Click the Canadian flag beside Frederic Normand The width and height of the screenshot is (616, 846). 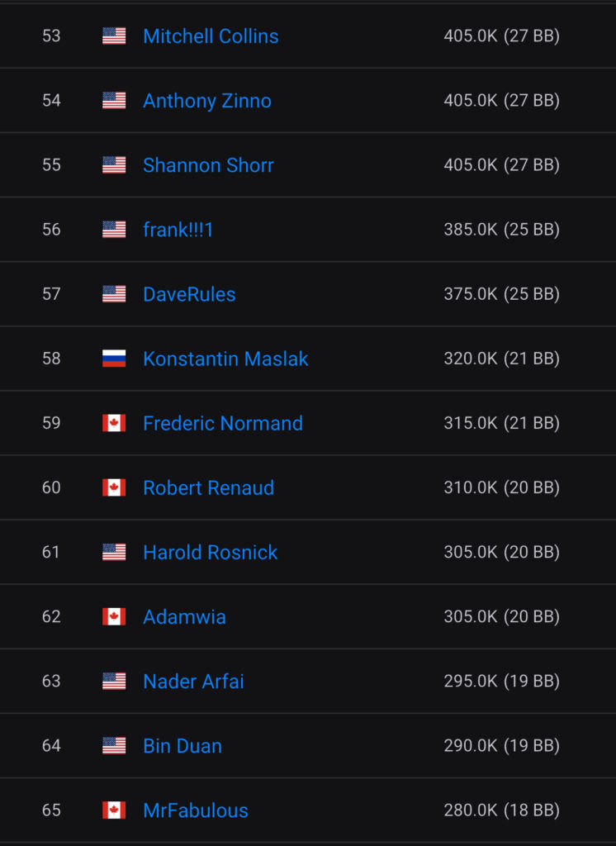coord(114,423)
